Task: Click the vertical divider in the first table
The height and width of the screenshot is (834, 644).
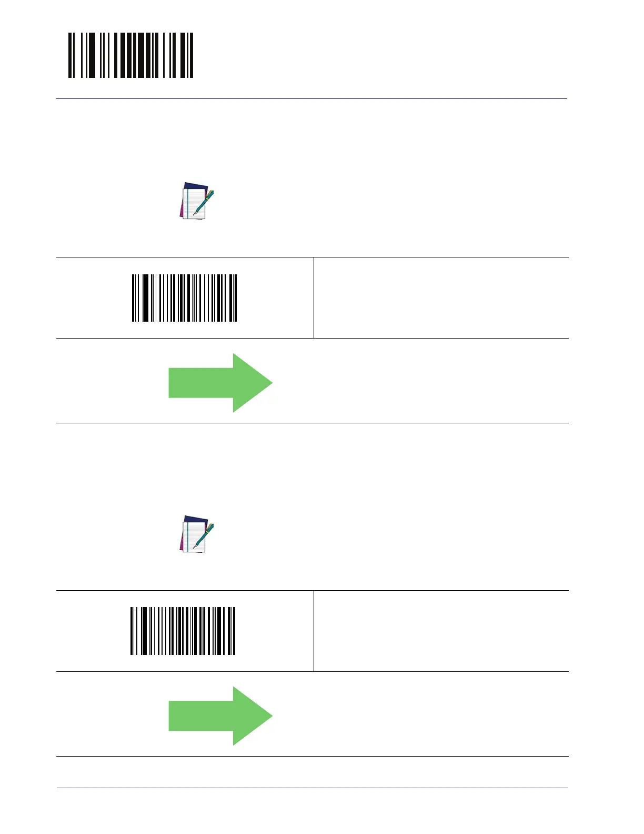Action: [314, 298]
